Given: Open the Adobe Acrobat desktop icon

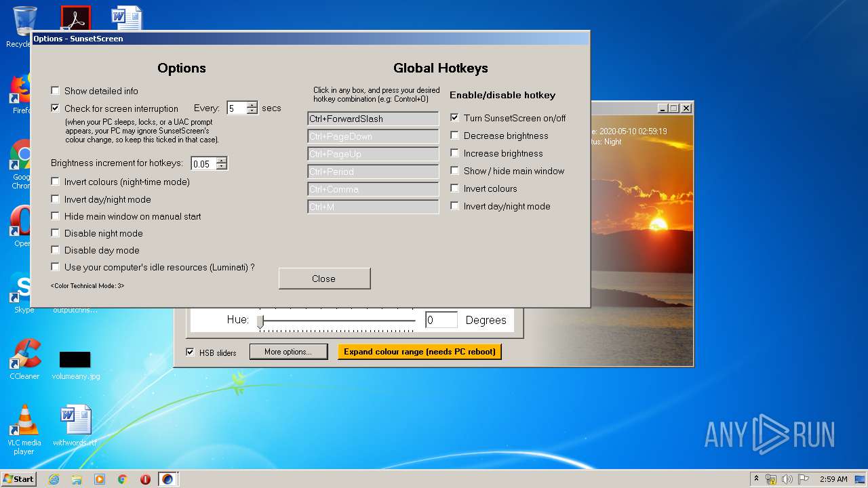Looking at the screenshot, I should pos(75,18).
